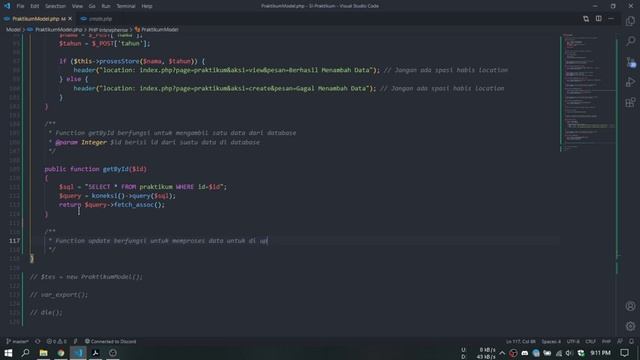Click the master branch indicator in status bar

coord(17,341)
